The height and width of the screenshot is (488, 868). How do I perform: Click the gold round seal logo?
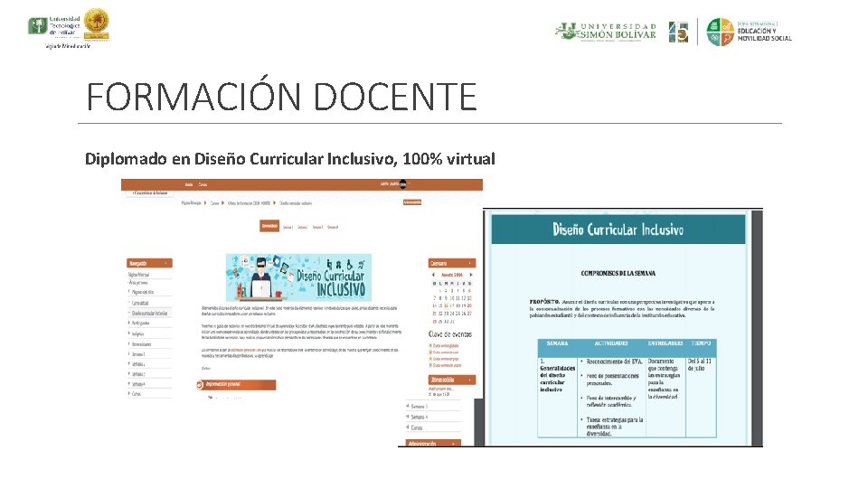(x=97, y=23)
